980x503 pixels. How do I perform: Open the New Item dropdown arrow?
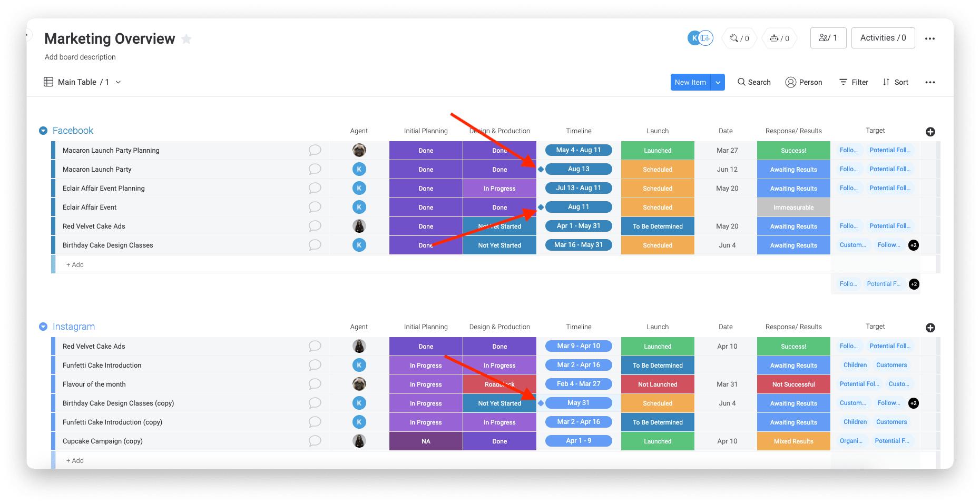(x=718, y=82)
